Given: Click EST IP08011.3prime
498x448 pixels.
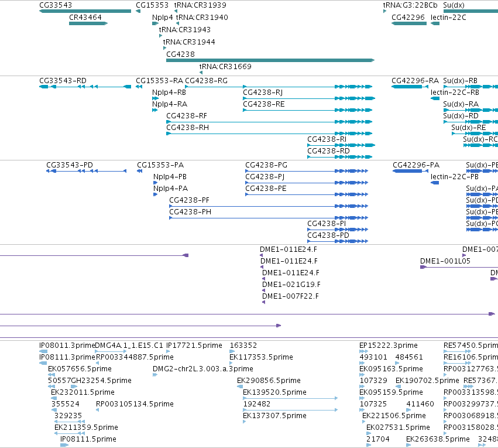Looking at the screenshot, I should (43, 351).
